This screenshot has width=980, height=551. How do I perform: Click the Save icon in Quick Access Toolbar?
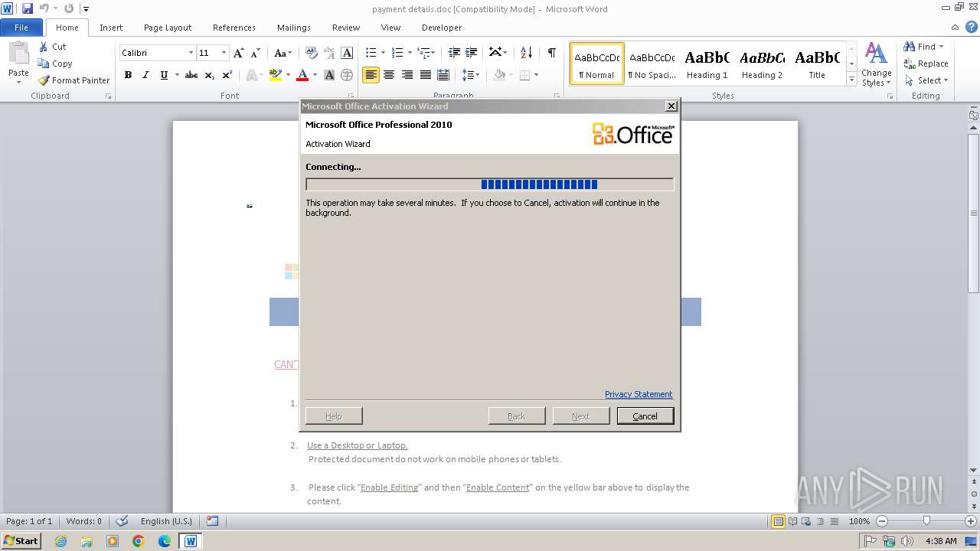(x=28, y=8)
